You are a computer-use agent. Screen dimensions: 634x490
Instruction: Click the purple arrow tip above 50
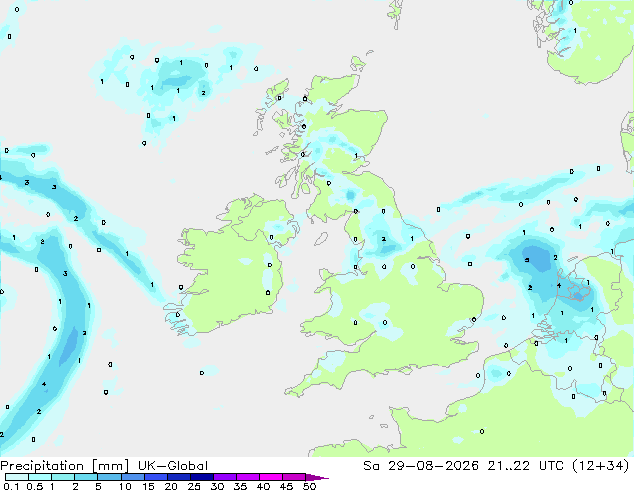click(x=317, y=477)
